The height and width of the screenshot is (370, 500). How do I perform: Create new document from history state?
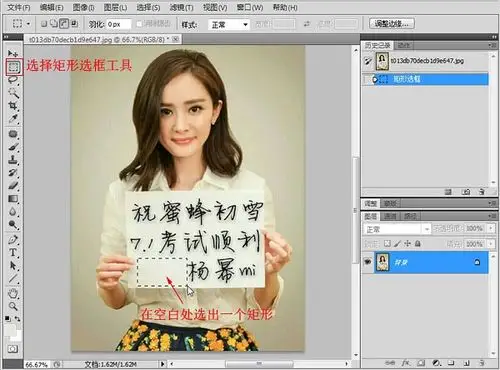448,192
